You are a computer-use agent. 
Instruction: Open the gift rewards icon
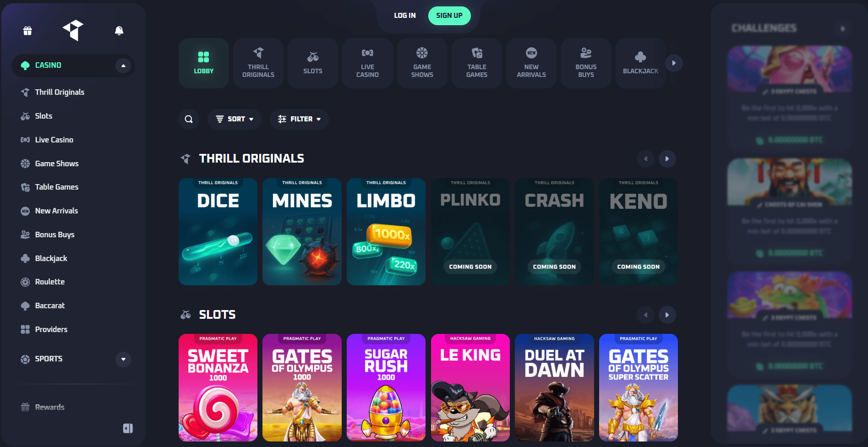[27, 31]
